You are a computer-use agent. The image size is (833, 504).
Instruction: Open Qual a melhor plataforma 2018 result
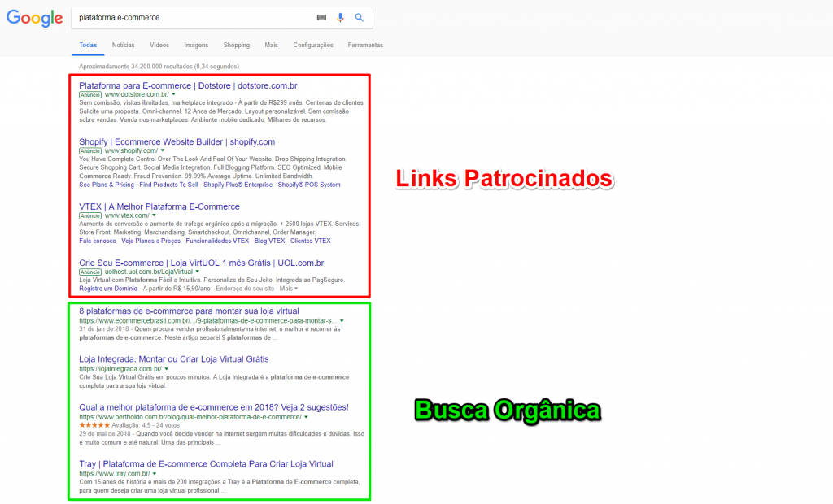[x=214, y=407]
